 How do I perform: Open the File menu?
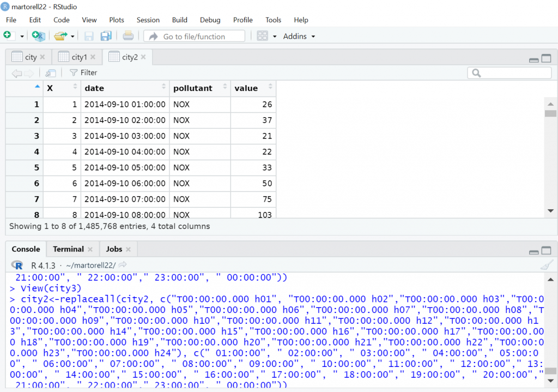11,20
